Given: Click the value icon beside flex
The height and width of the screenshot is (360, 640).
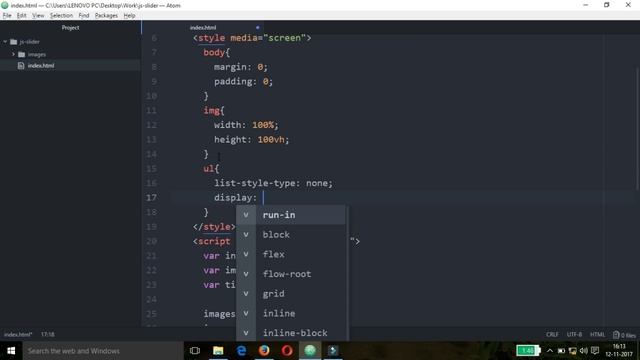Looking at the screenshot, I should 246,254.
